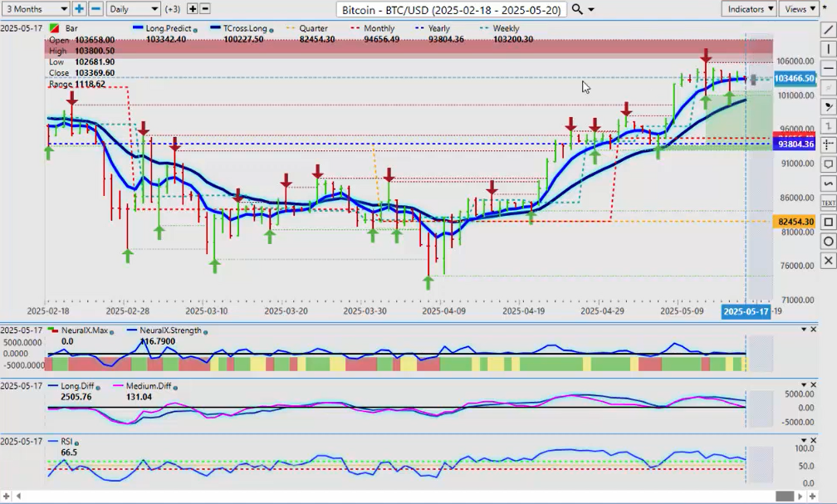Select the circle drawing tool

828,241
